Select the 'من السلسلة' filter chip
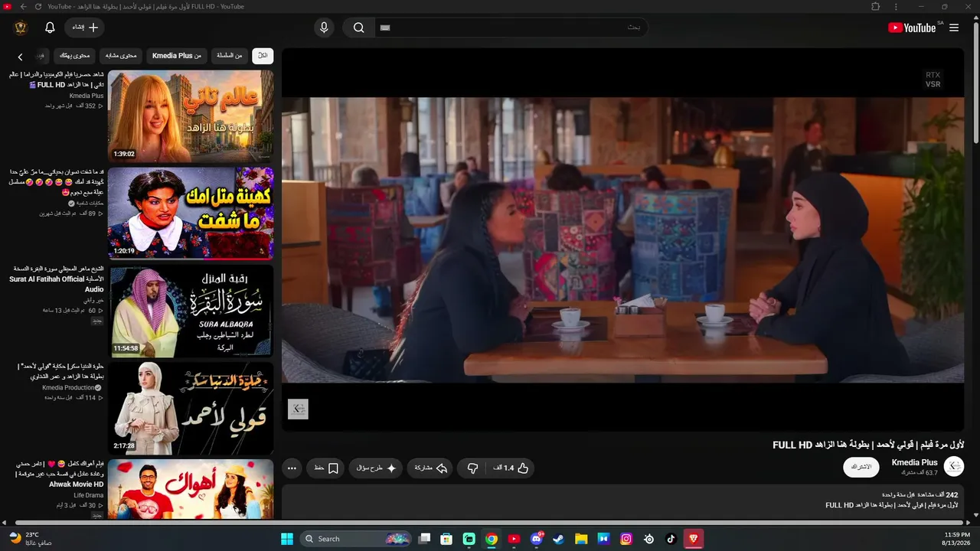Image resolution: width=980 pixels, height=551 pixels. (x=229, y=55)
